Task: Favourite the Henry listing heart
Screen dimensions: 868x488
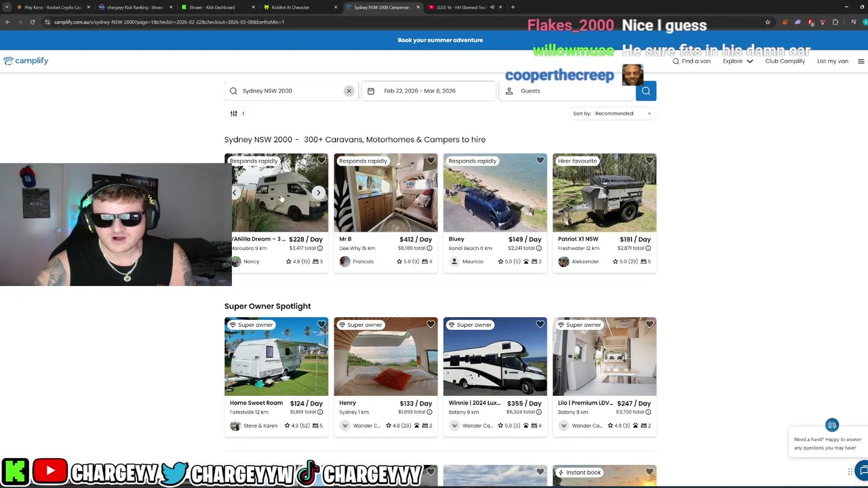Action: [431, 325]
